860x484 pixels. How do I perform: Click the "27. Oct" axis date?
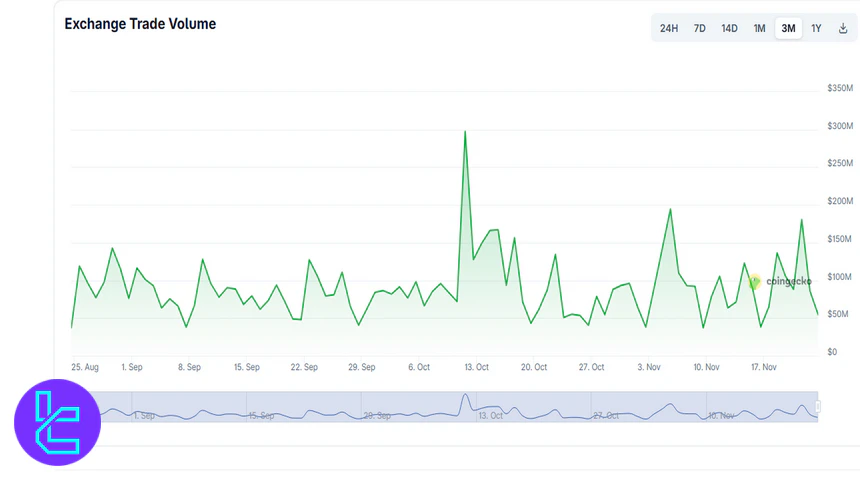591,367
